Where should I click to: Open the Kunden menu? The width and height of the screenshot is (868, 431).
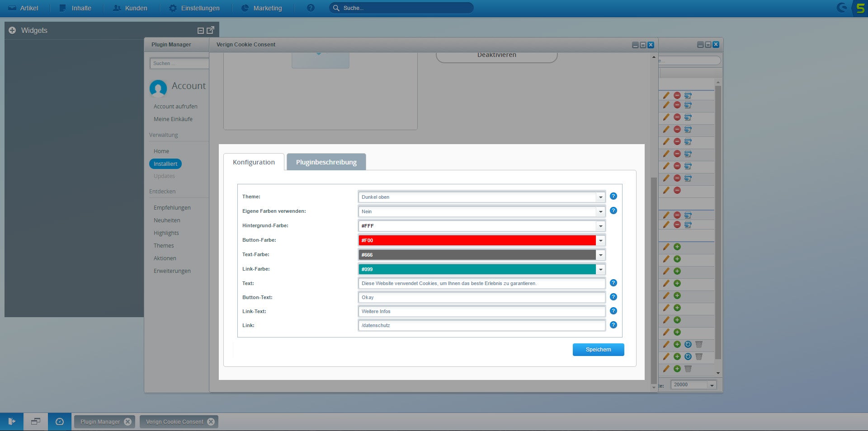pyautogui.click(x=130, y=8)
